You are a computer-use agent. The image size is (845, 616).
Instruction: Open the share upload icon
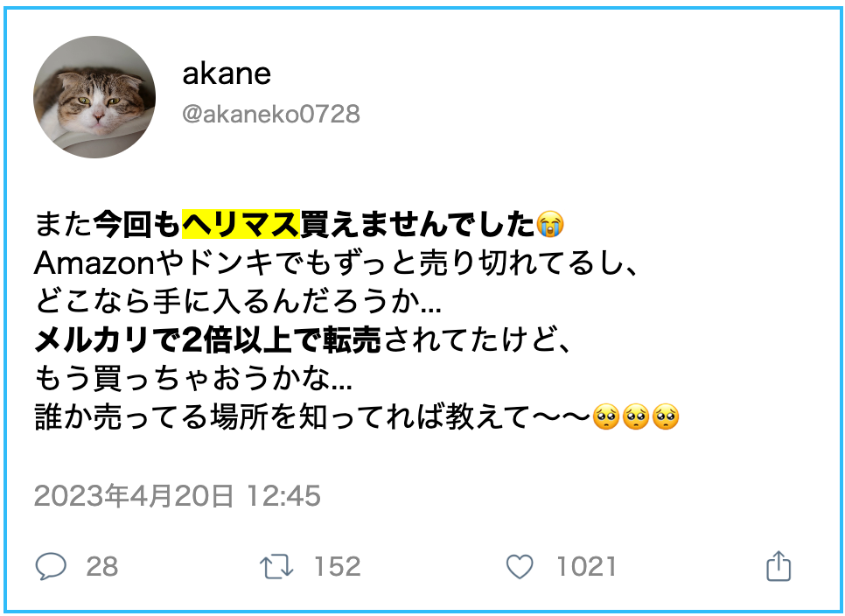[779, 566]
